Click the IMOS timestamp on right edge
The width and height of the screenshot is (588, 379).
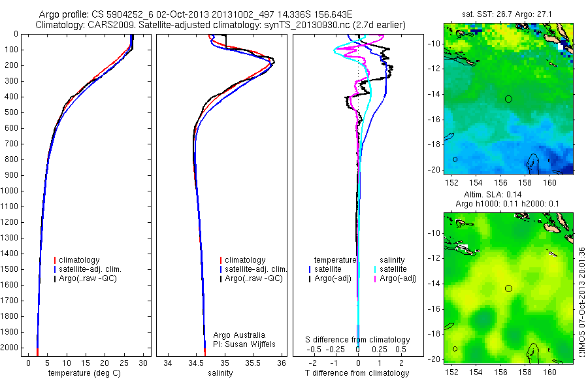click(581, 301)
